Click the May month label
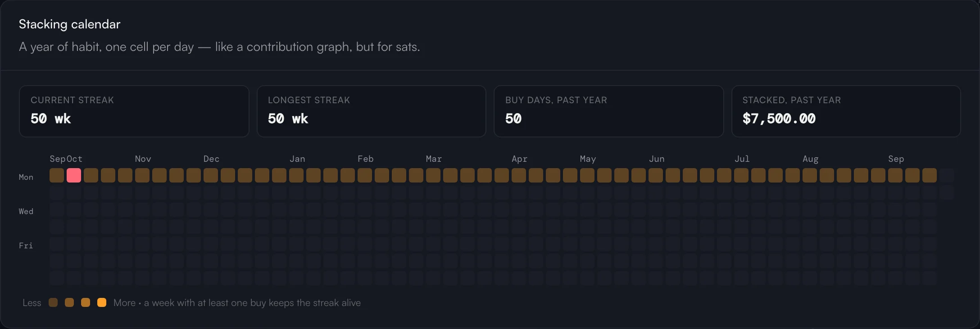 [x=588, y=159]
